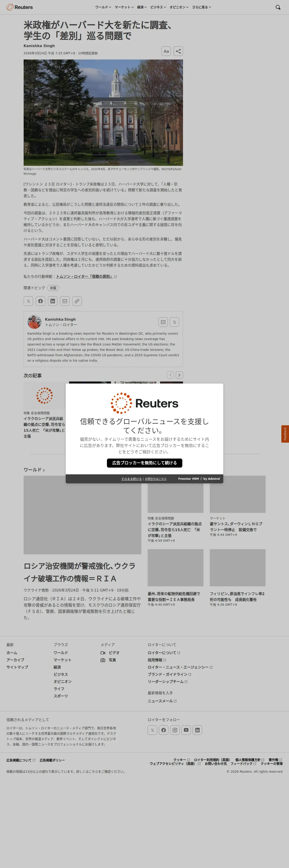The width and height of the screenshot is (289, 868).
Task: Open イラクのシーア派民兵組織 article in ワールド grid
Action: point(175,529)
